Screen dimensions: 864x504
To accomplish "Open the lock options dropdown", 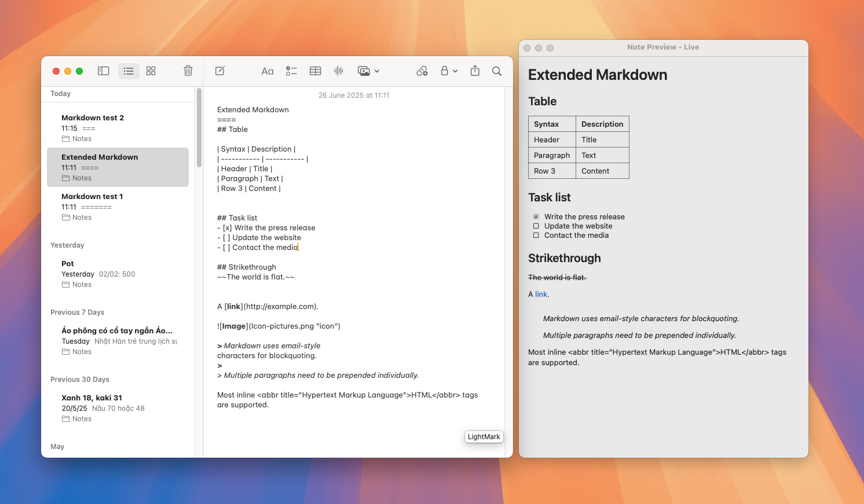I will (456, 71).
